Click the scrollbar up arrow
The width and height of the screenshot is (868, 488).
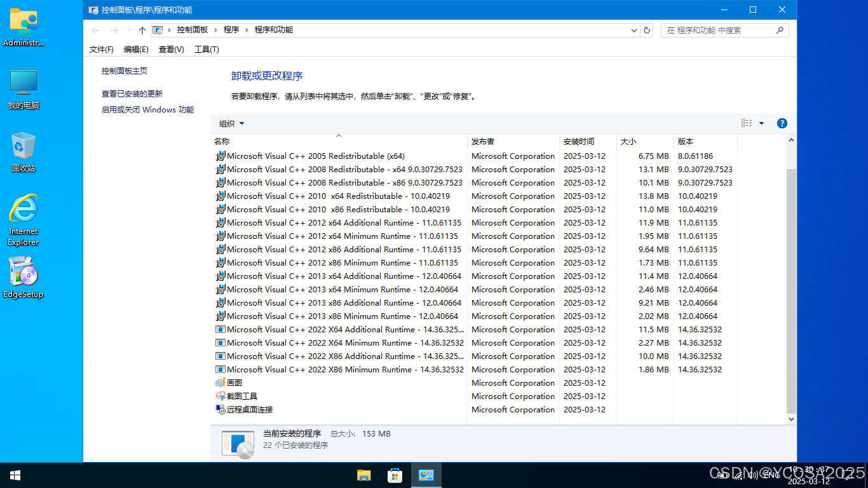[x=791, y=140]
